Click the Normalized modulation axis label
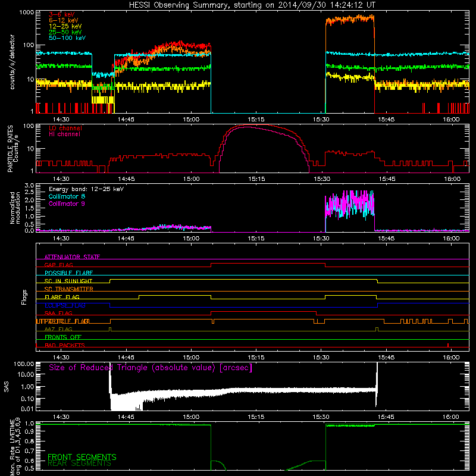 click(x=15, y=208)
